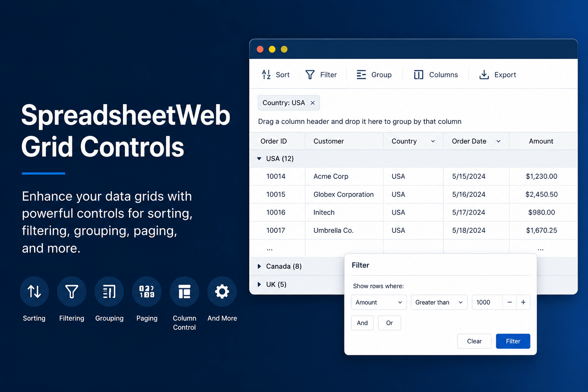Click the Export download icon in toolbar
This screenshot has height=392, width=588.
pos(484,75)
